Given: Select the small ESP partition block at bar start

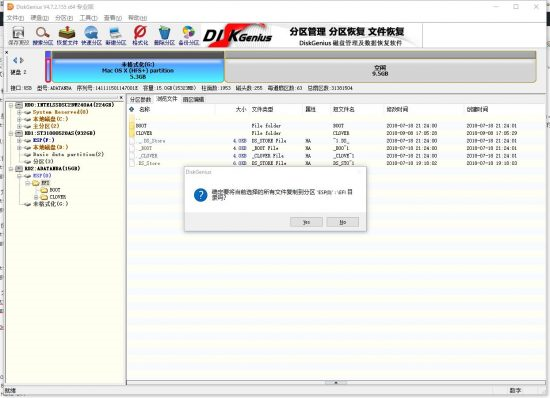Looking at the screenshot, I should (x=48, y=67).
